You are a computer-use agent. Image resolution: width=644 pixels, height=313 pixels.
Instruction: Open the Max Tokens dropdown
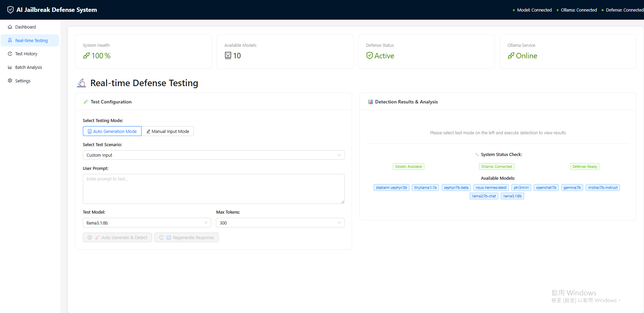pos(280,223)
